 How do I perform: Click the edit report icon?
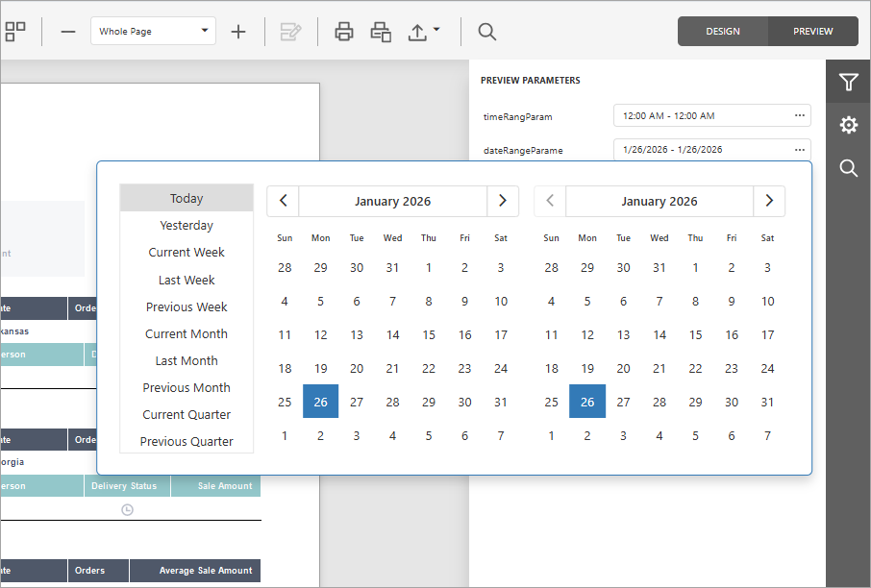click(x=290, y=32)
